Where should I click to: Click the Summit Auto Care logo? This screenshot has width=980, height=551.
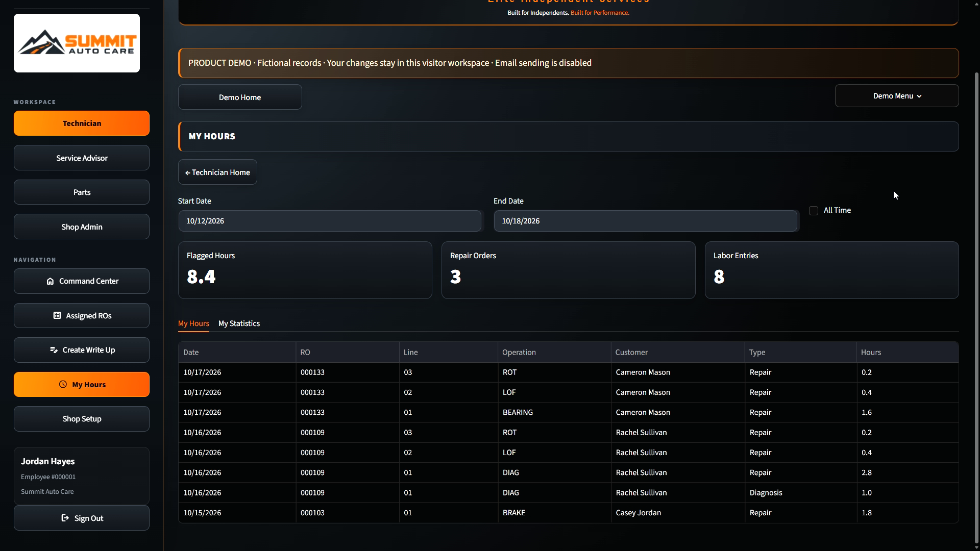pyautogui.click(x=77, y=43)
